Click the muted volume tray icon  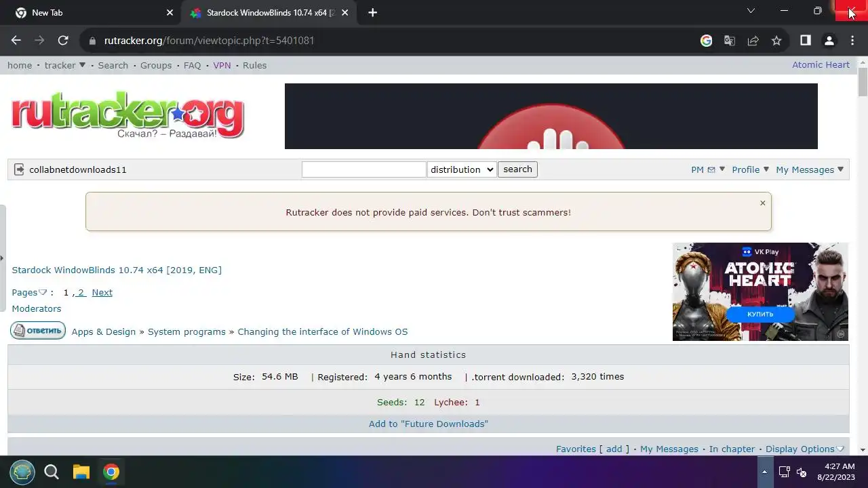click(802, 472)
